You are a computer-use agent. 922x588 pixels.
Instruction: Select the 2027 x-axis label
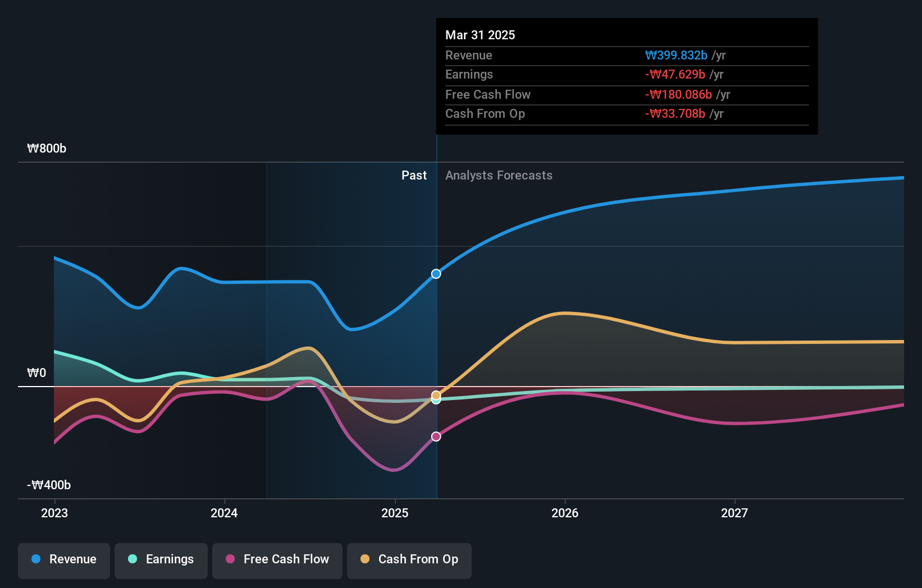pyautogui.click(x=734, y=513)
